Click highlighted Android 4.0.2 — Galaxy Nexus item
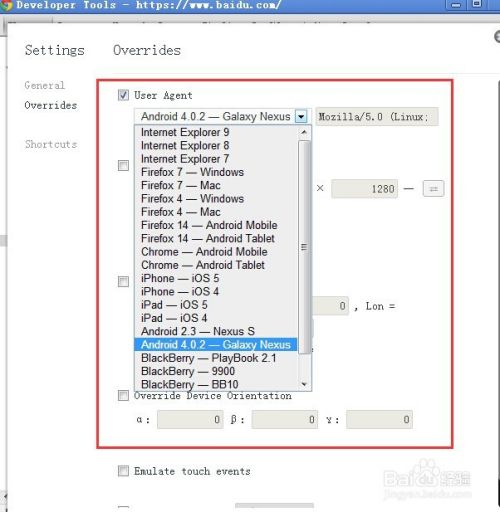 (216, 345)
